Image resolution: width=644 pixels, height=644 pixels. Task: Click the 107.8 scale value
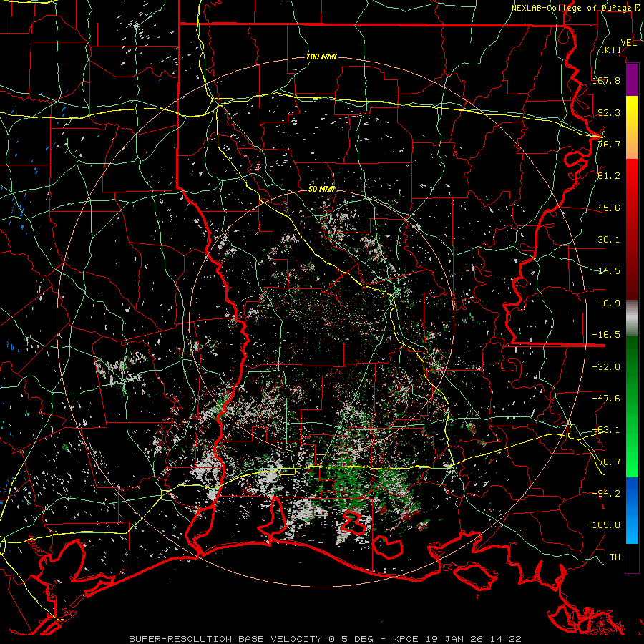(606, 80)
